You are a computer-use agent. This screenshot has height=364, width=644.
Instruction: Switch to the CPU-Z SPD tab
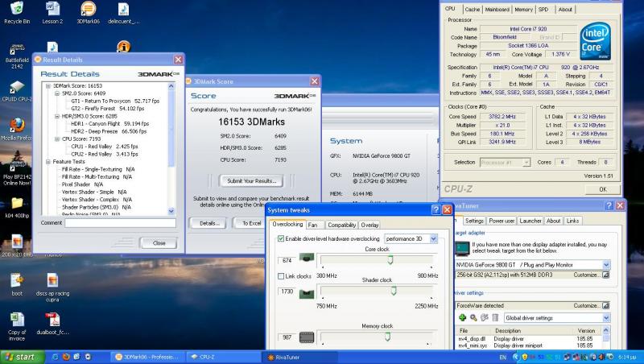coord(543,10)
